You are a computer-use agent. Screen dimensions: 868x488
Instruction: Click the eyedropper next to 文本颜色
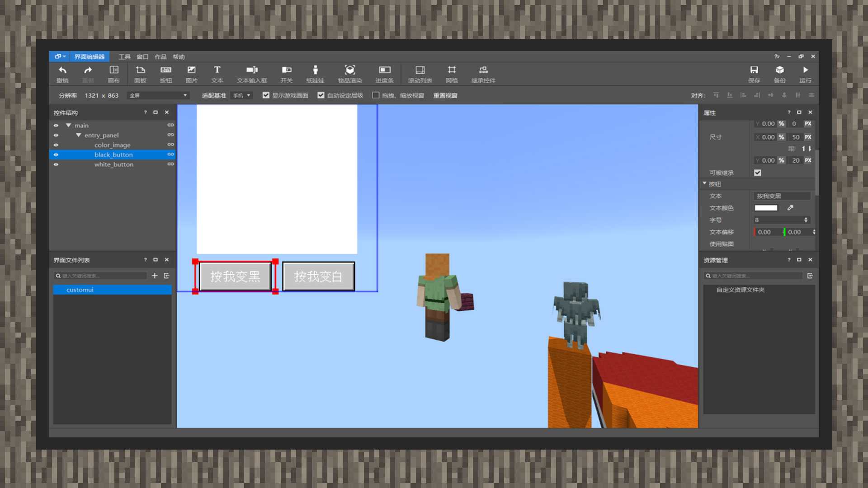point(790,208)
